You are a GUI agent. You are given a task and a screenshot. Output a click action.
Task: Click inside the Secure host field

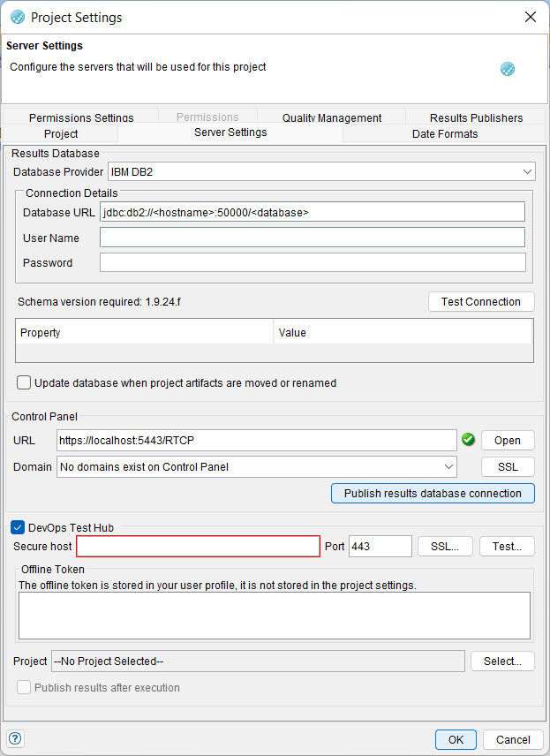coord(198,546)
